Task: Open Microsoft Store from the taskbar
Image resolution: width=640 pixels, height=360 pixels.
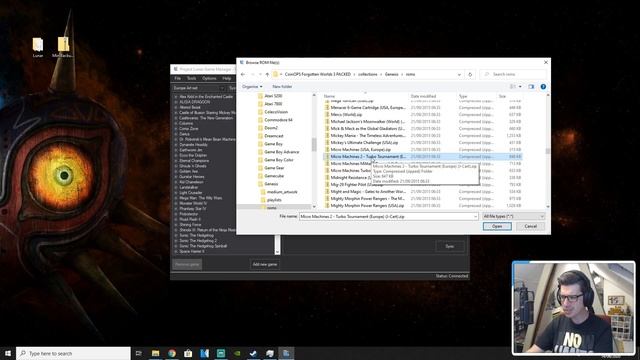Action: [188, 353]
